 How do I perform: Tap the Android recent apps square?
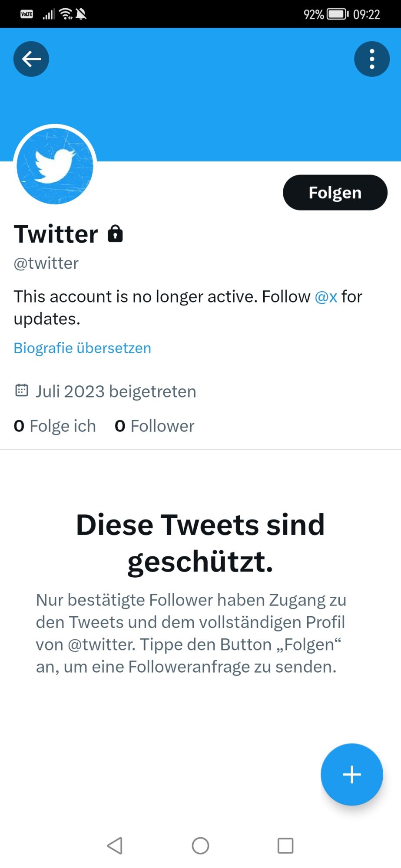tap(285, 845)
